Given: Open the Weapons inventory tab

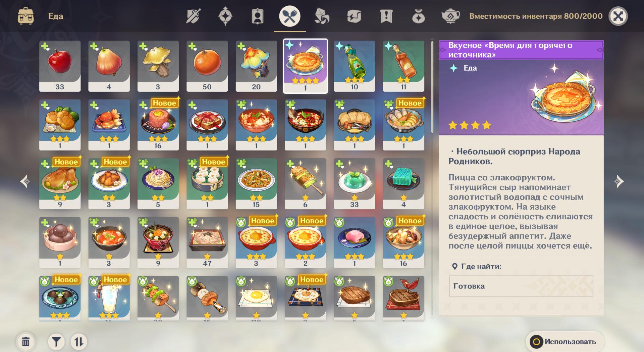Looking at the screenshot, I should (x=193, y=16).
